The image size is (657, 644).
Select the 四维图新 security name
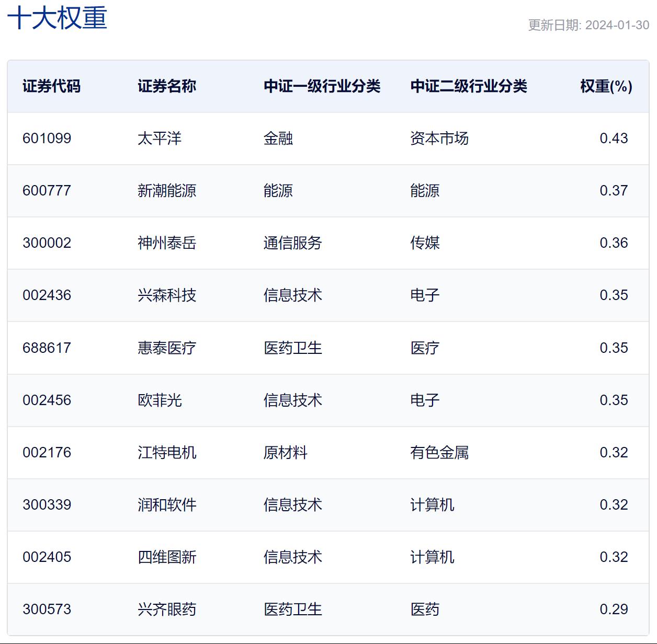166,557
